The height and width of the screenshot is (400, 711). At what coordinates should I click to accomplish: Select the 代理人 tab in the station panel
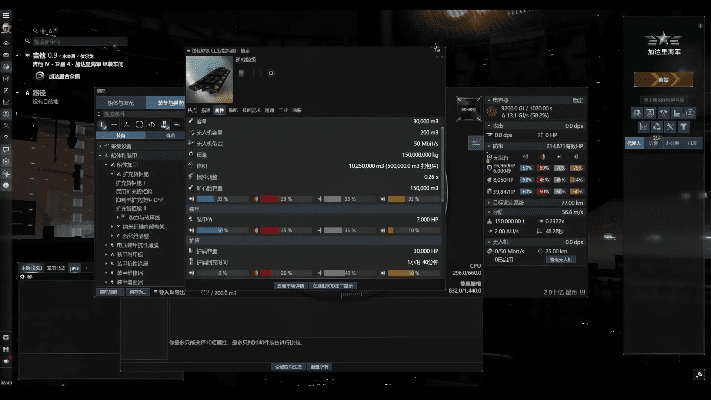pyautogui.click(x=634, y=144)
